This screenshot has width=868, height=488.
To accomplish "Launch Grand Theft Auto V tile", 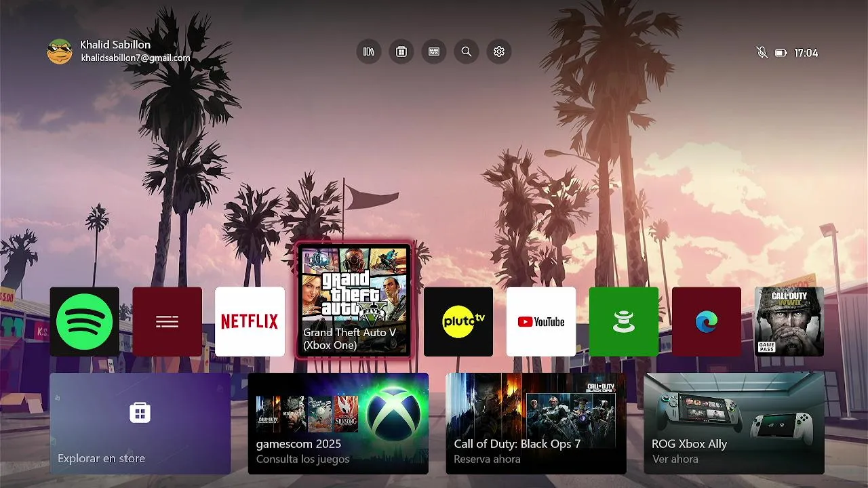I will tap(354, 300).
